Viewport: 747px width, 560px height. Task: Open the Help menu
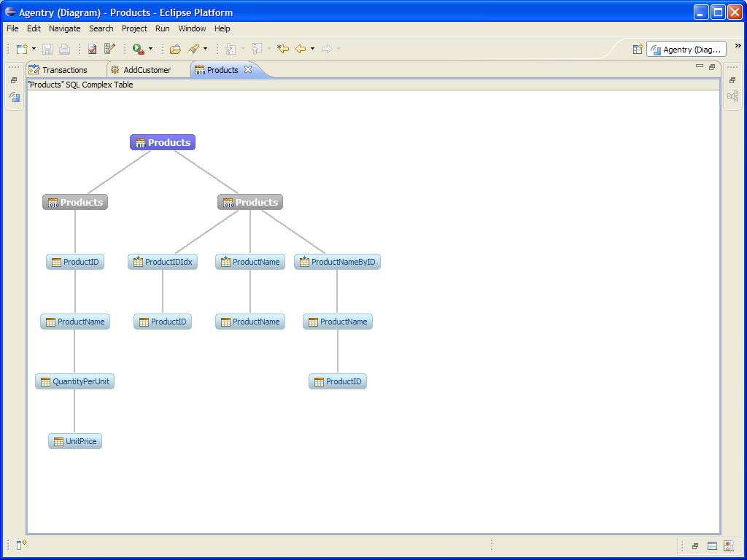tap(222, 28)
